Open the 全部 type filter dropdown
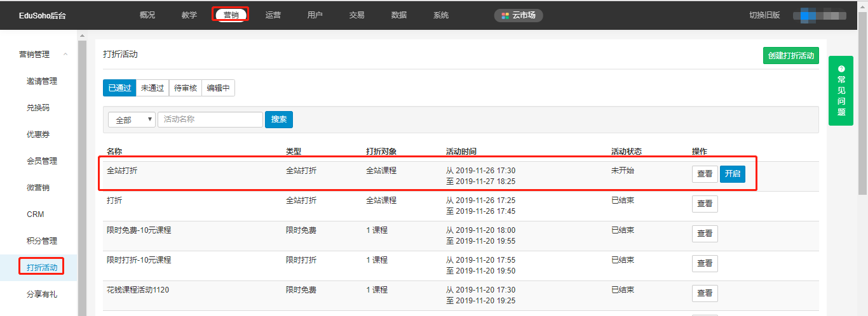The width and height of the screenshot is (868, 316). (132, 120)
